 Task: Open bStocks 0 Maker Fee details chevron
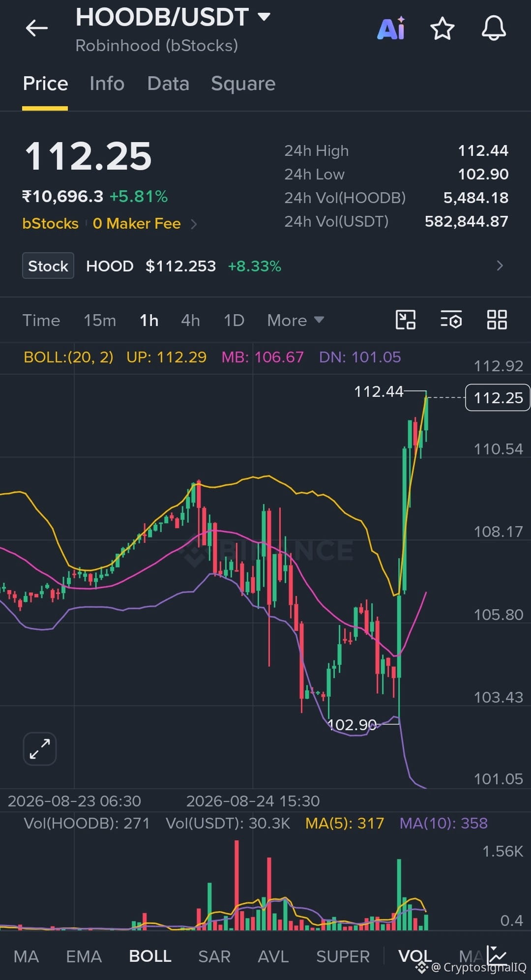point(194,224)
